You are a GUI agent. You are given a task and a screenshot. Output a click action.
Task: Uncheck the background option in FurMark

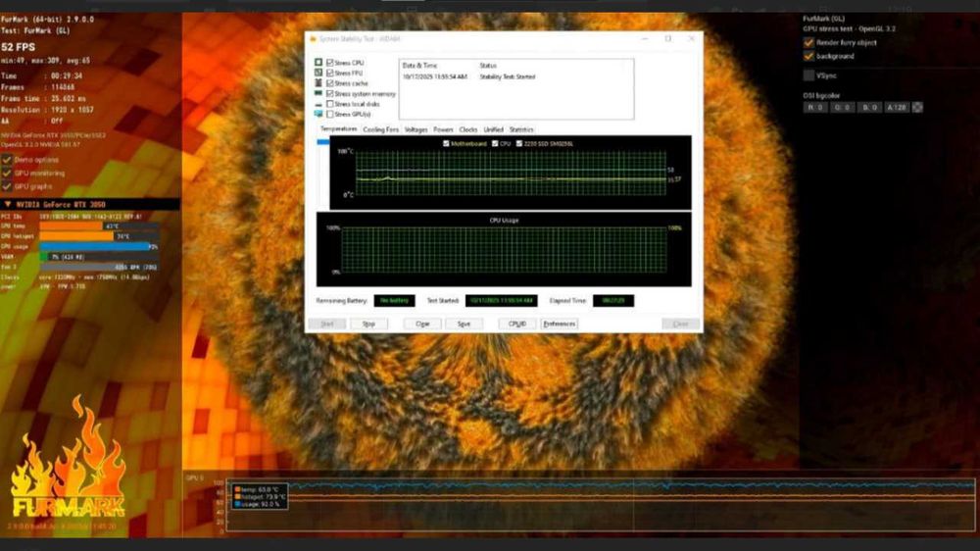coord(808,56)
